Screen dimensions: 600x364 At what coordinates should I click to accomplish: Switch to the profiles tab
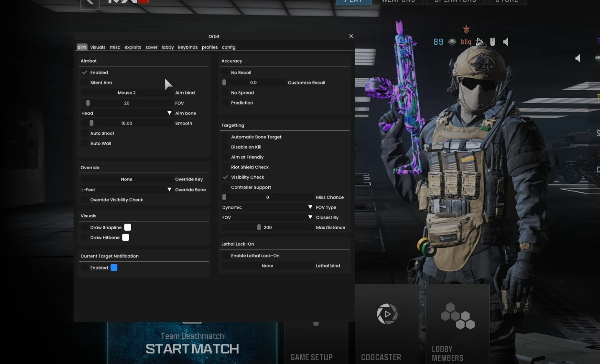point(210,47)
